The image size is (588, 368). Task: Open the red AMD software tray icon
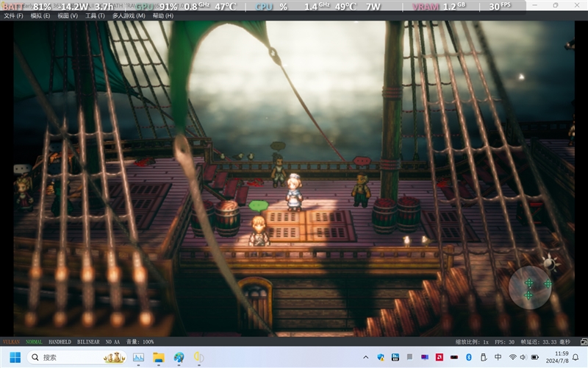point(439,358)
